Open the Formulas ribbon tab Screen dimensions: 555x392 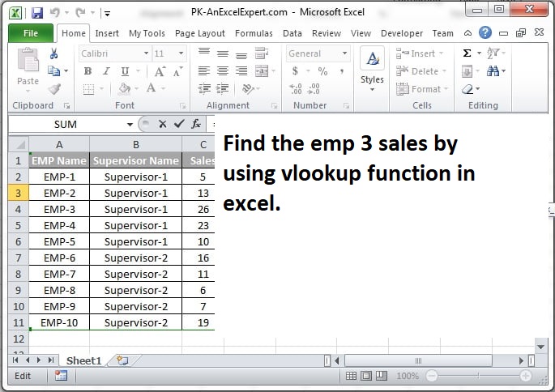click(x=254, y=33)
